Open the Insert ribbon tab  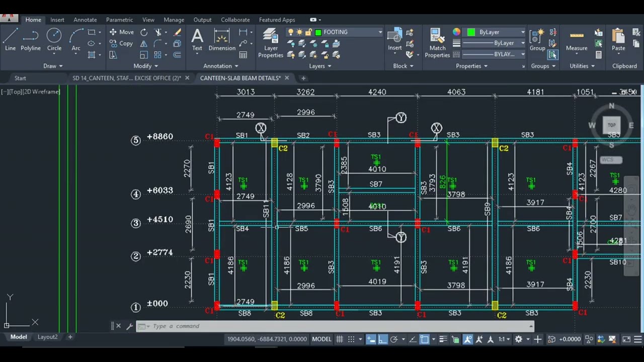click(x=57, y=20)
